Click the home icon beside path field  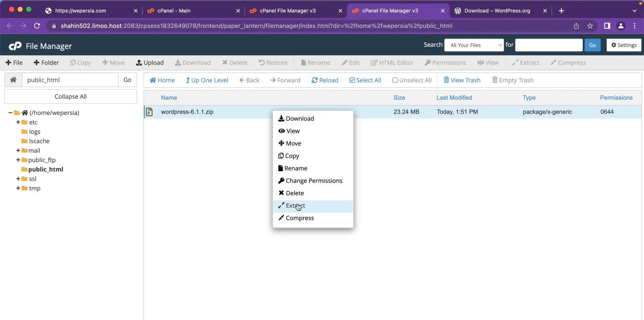pos(13,80)
